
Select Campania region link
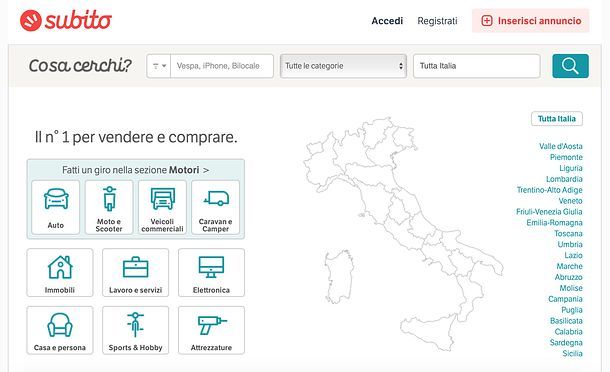click(565, 299)
